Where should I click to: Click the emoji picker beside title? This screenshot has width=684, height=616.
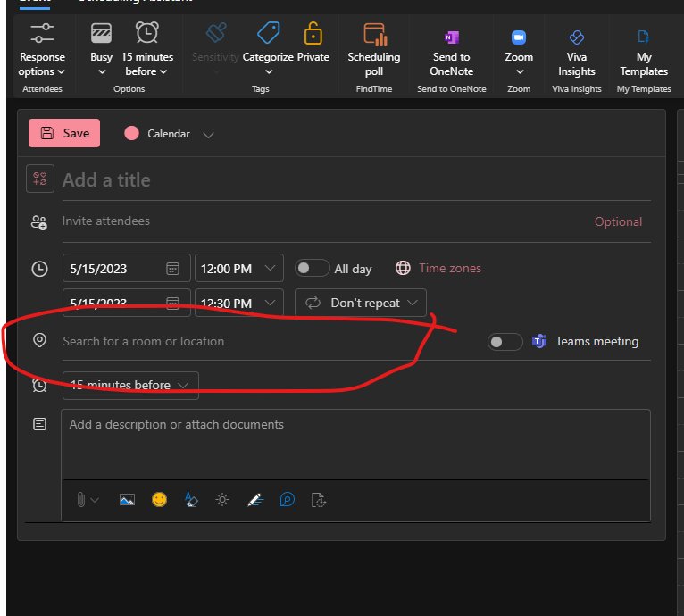click(40, 179)
